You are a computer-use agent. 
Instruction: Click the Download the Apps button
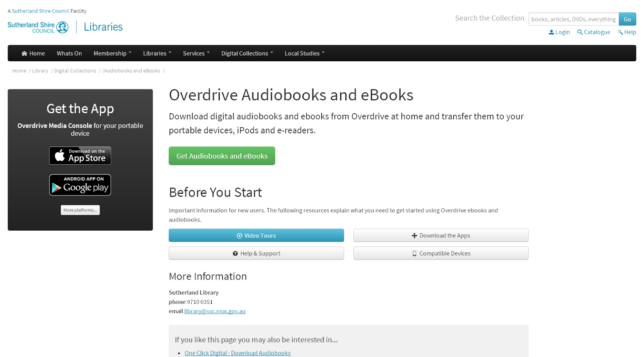coord(441,235)
